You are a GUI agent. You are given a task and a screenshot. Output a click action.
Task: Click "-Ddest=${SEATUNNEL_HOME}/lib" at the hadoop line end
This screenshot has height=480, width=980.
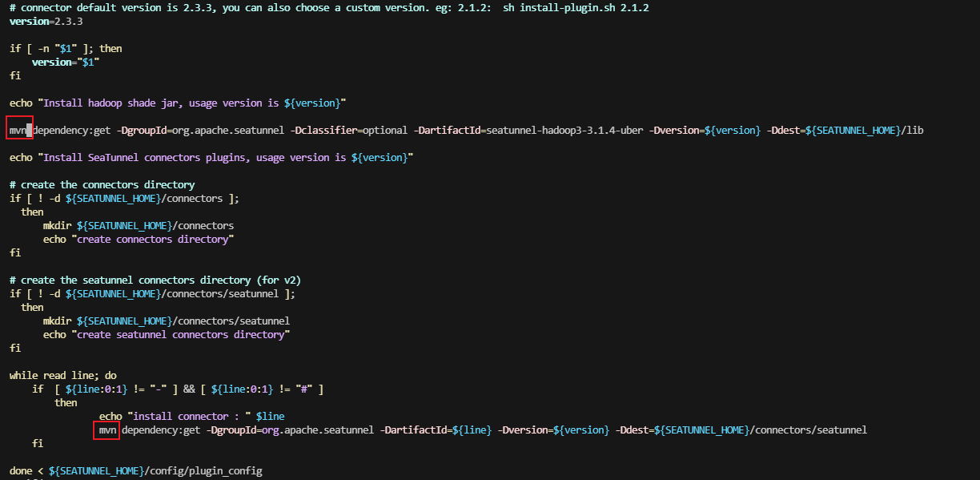coord(845,130)
